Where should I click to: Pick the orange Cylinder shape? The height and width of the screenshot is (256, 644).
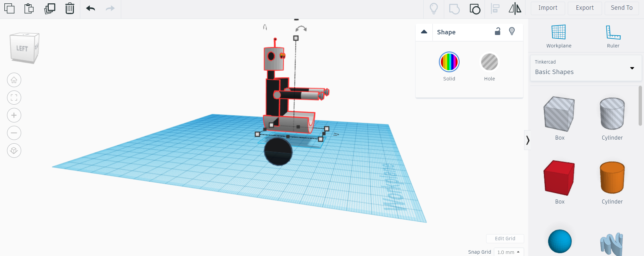coord(612,178)
